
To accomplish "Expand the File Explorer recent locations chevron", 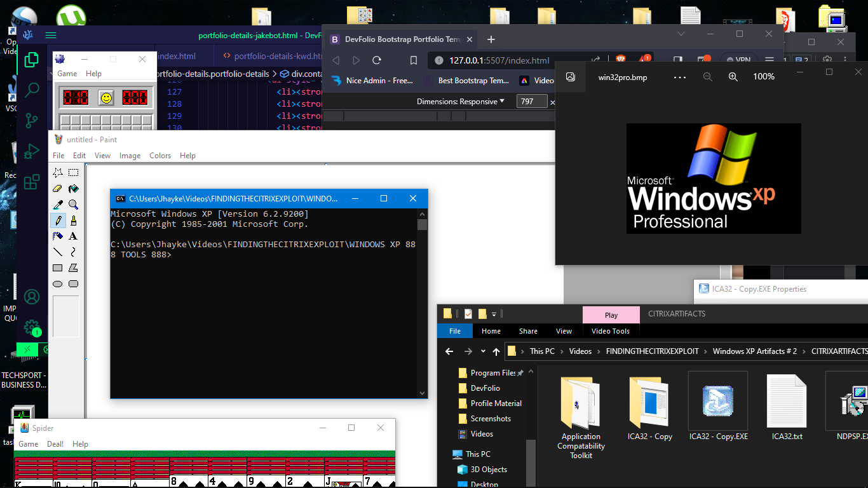I will point(484,351).
